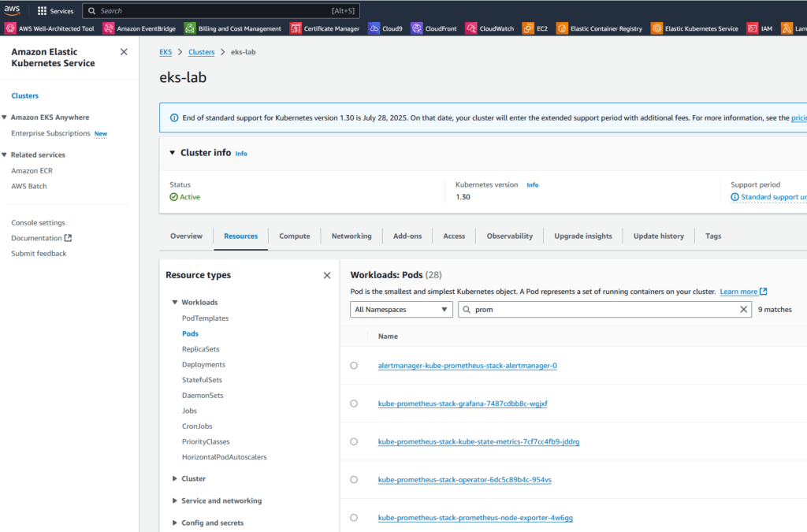Click the pod filter input containing prom
The image size is (807, 532).
604,309
